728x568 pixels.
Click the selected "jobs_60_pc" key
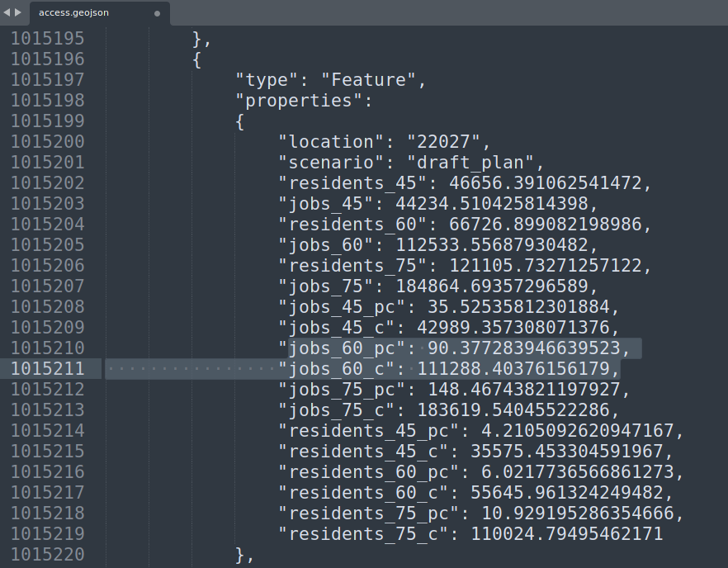(x=342, y=348)
